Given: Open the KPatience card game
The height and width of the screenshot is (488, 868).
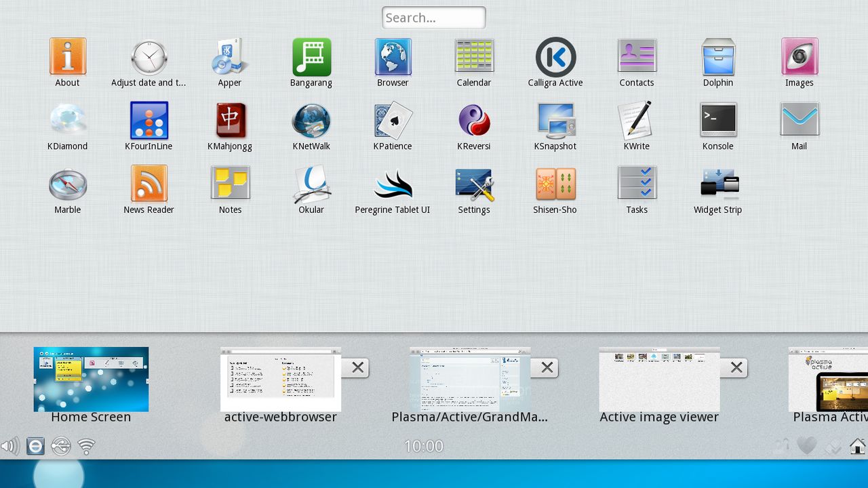Looking at the screenshot, I should pos(393,126).
